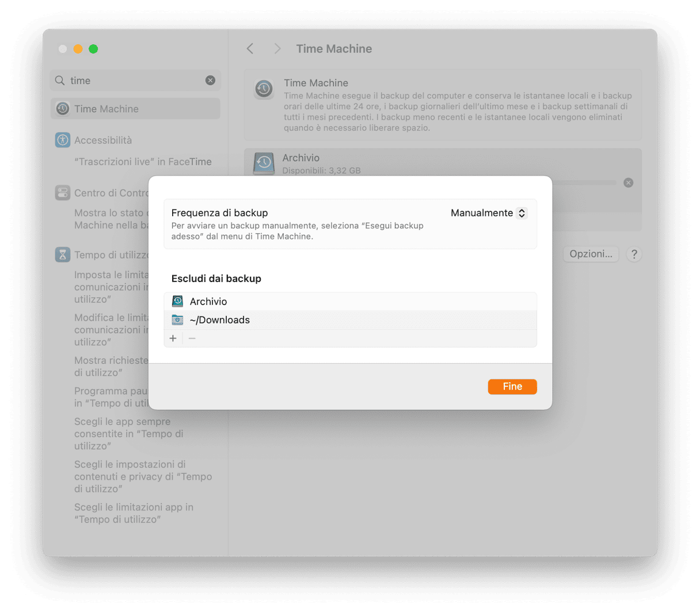Viewport: 700px width, 613px height.
Task: Clear the search field with the x icon
Action: pyautogui.click(x=210, y=81)
